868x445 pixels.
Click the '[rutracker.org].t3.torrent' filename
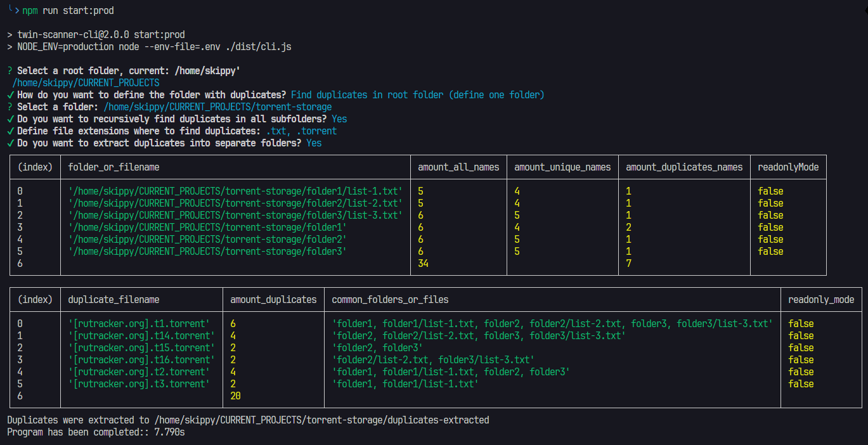[139, 384]
